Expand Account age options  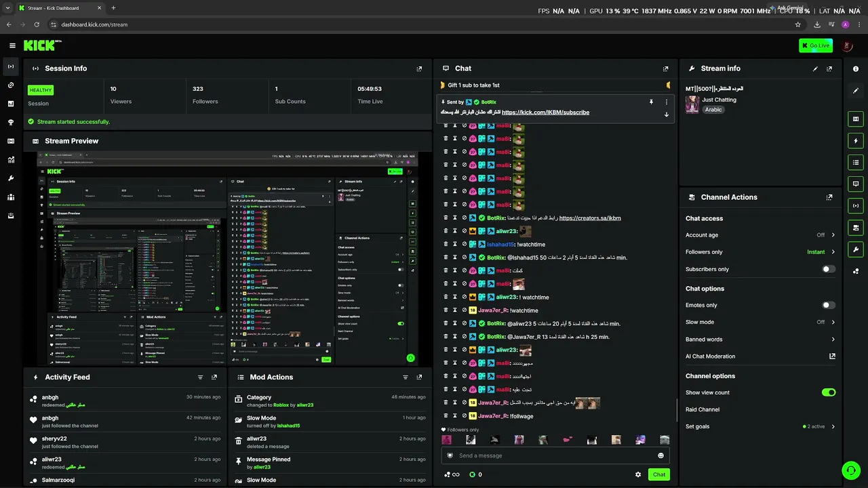(833, 235)
